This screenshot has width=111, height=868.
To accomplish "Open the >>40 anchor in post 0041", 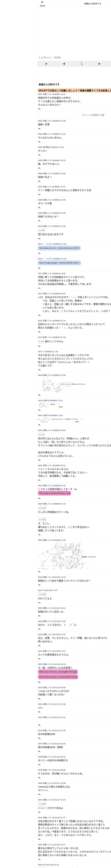I will (42, 804).
